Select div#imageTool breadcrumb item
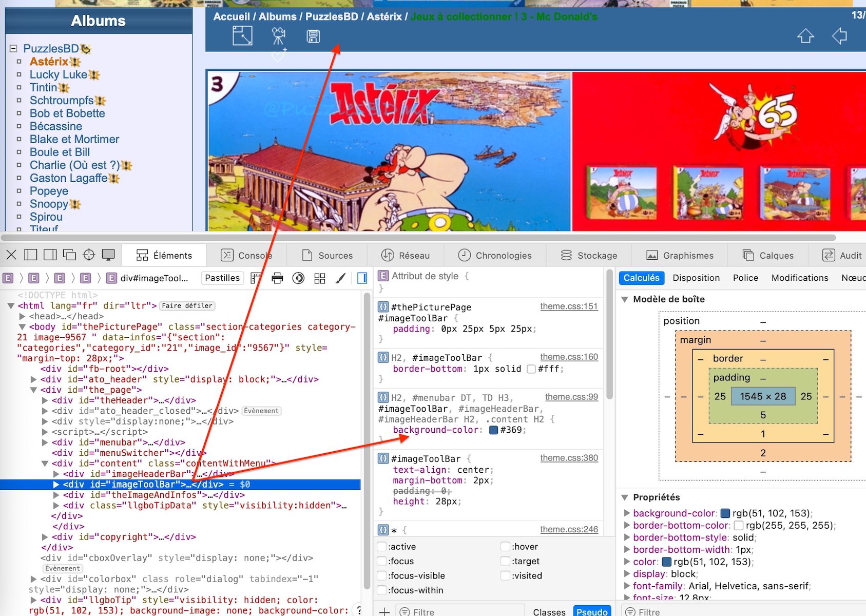 click(x=147, y=278)
